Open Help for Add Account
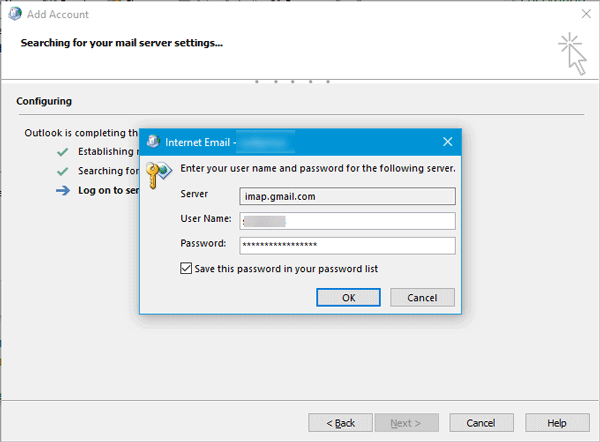Screen dimensions: 600x442 coord(557,422)
